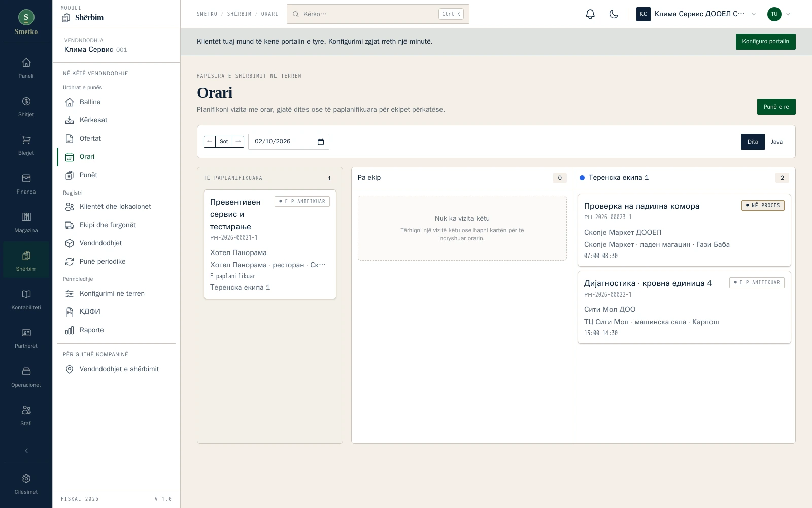Viewport: 812px width, 508px height.
Task: Go to previous day arrow
Action: [x=210, y=142]
